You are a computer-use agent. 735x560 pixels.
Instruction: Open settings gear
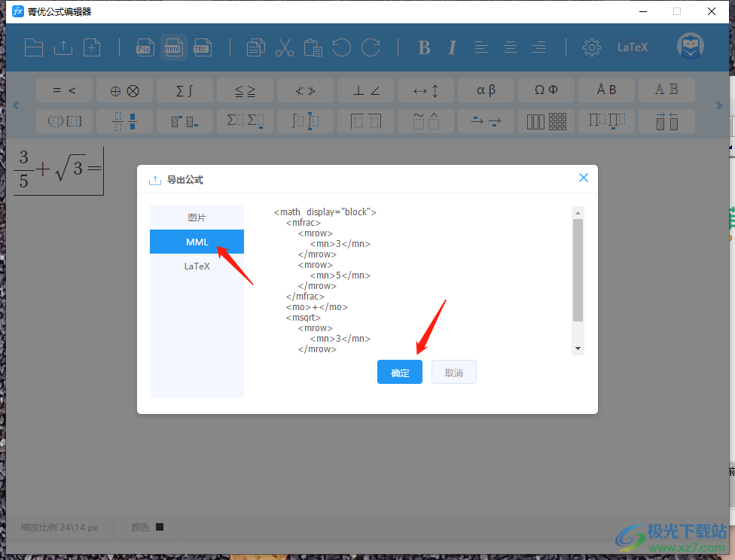point(592,47)
